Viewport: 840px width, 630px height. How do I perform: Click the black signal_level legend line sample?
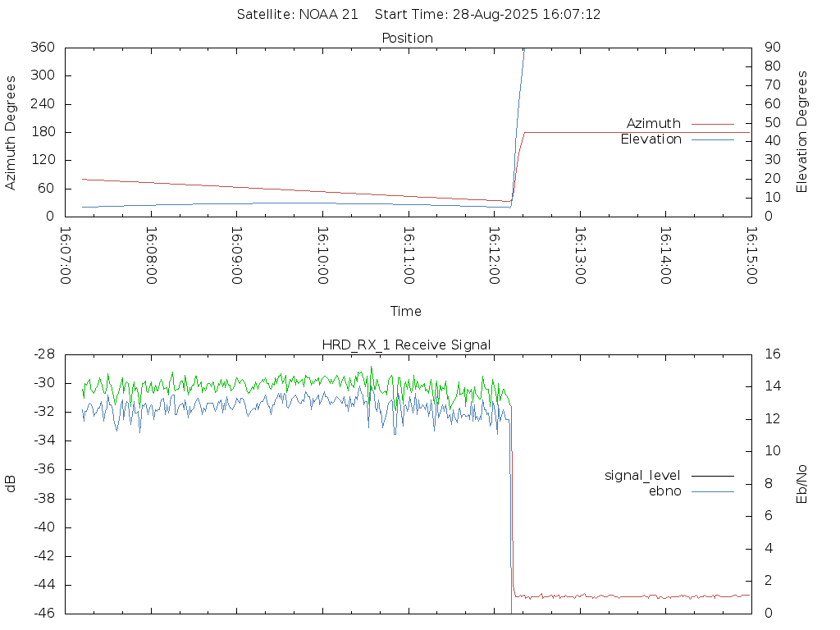click(x=713, y=476)
